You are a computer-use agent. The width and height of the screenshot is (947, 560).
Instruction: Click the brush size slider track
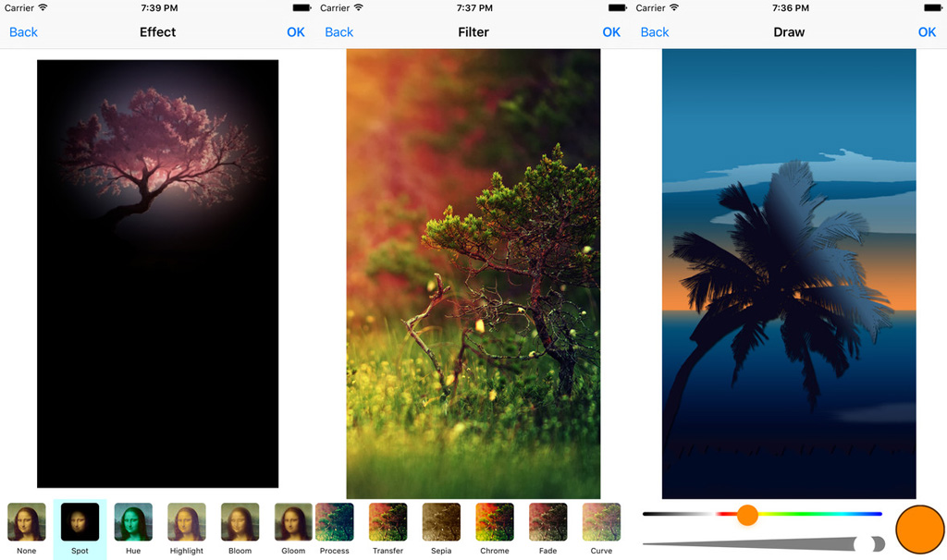click(x=758, y=543)
